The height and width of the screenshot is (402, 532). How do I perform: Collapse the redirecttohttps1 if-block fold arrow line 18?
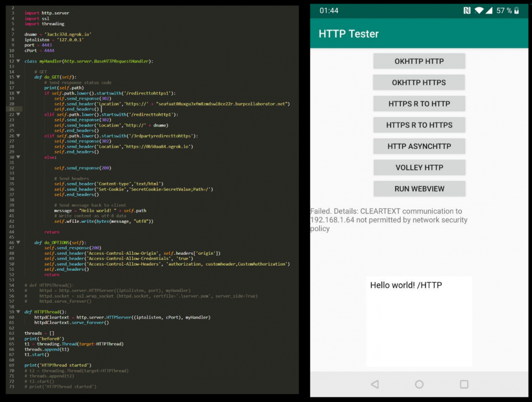tap(18, 93)
